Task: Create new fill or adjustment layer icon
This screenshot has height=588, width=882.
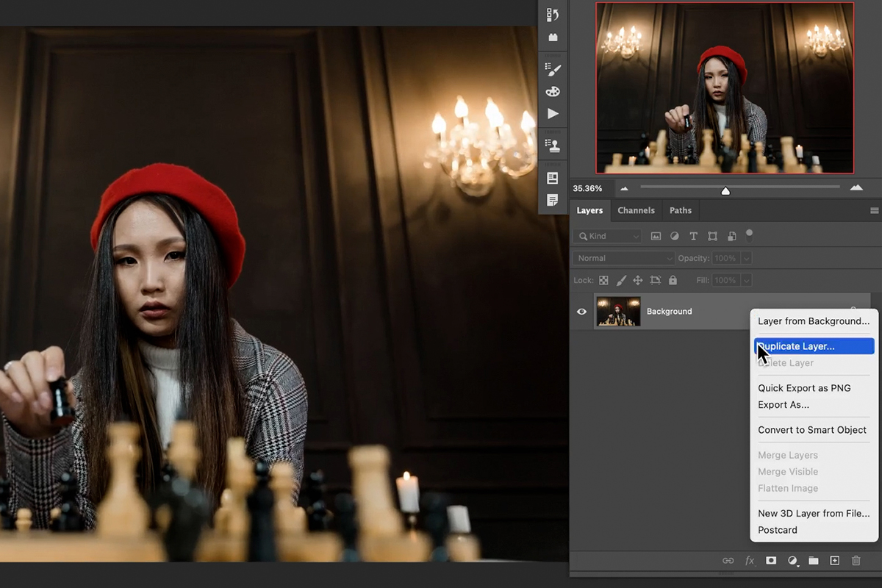Action: tap(792, 561)
